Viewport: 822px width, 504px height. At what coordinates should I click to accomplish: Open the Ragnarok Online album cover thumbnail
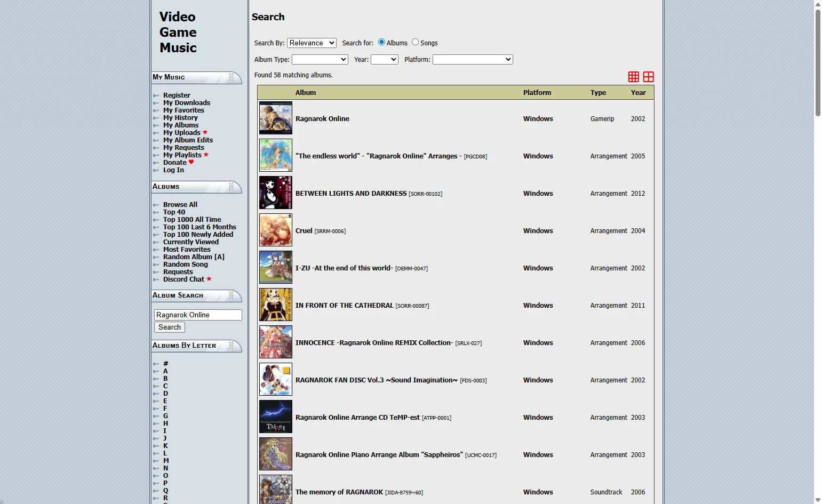click(x=276, y=118)
